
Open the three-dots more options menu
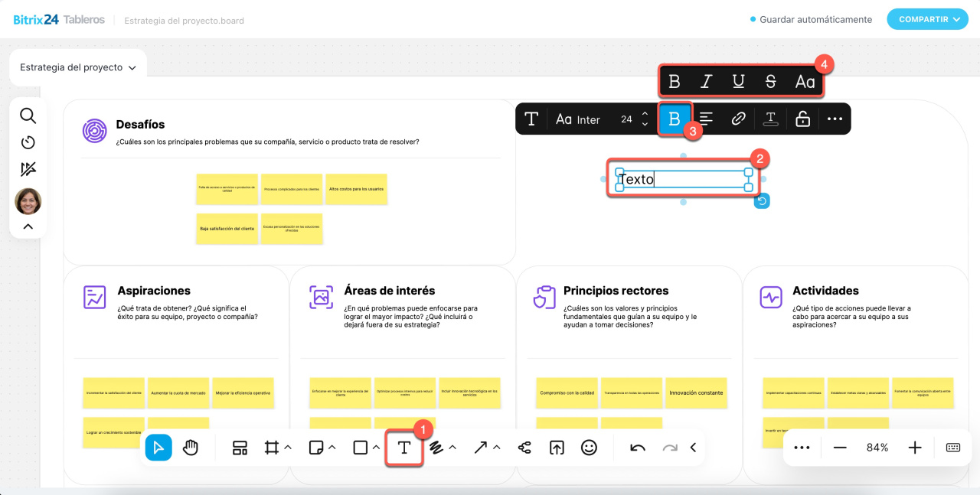835,119
